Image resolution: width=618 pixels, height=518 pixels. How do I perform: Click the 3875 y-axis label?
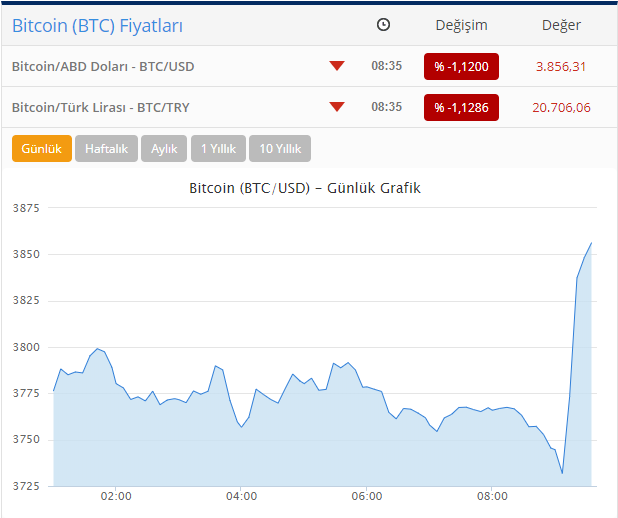(26, 208)
